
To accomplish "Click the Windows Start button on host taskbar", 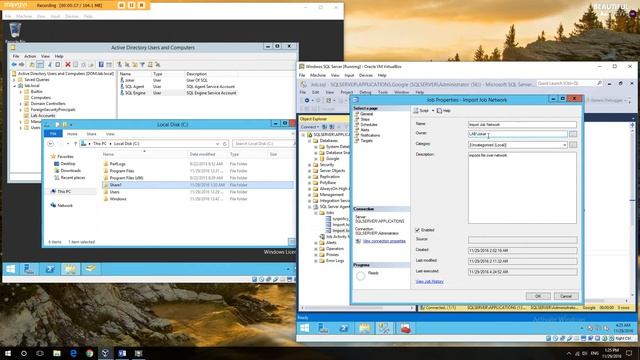I will point(8,353).
